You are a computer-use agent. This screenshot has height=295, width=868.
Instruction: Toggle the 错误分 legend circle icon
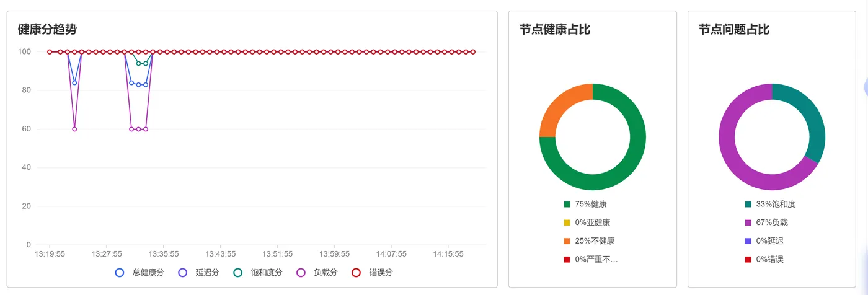(x=356, y=272)
